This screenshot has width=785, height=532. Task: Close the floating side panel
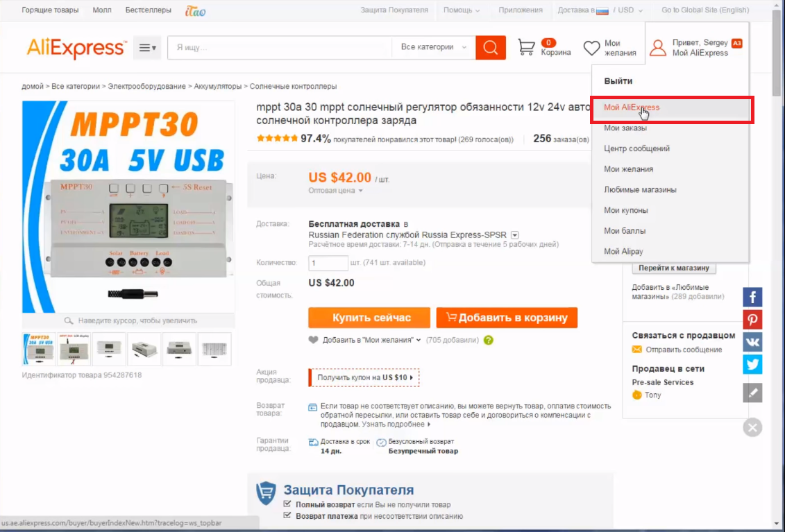[752, 427]
